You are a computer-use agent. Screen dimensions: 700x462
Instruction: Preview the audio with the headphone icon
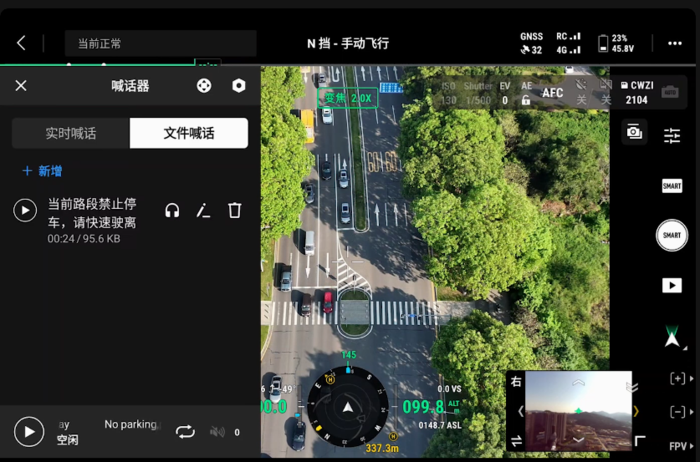click(x=172, y=210)
